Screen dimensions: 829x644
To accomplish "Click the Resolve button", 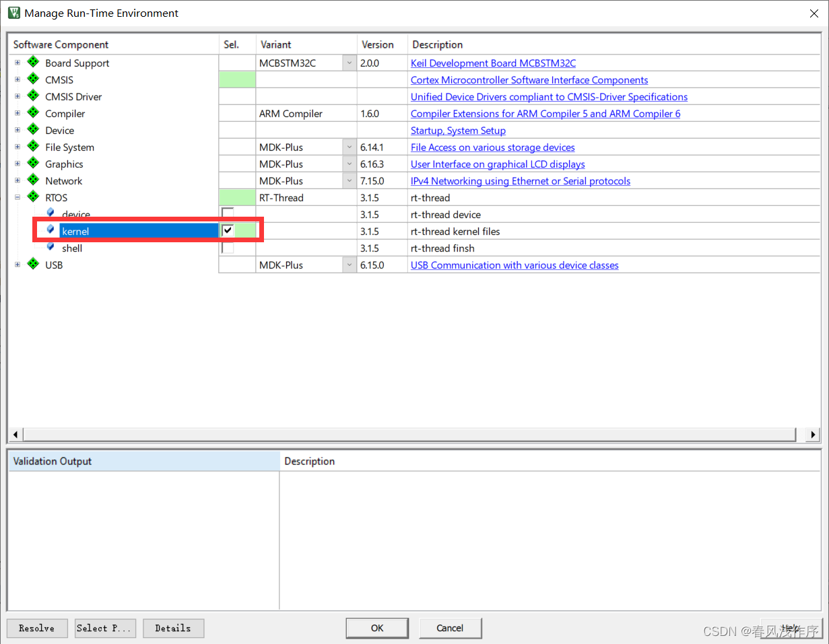I will point(37,628).
